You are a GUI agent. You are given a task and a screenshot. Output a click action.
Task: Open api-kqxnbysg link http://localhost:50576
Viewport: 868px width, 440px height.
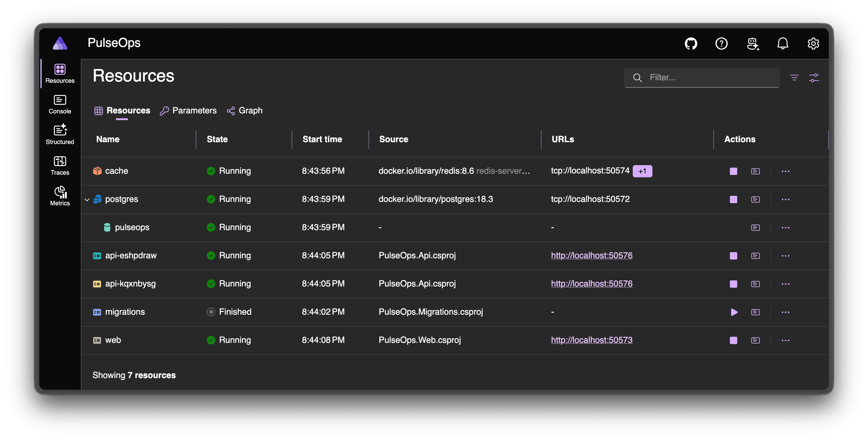click(x=592, y=283)
